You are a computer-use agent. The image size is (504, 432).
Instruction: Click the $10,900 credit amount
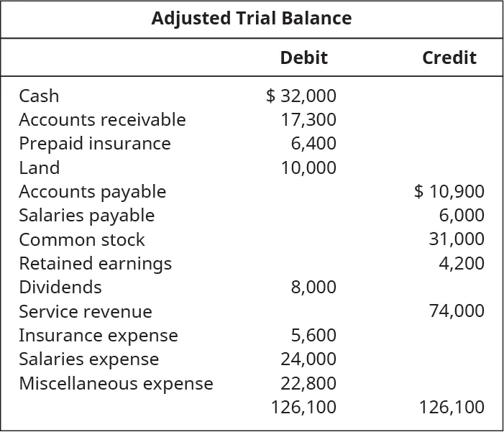click(449, 191)
